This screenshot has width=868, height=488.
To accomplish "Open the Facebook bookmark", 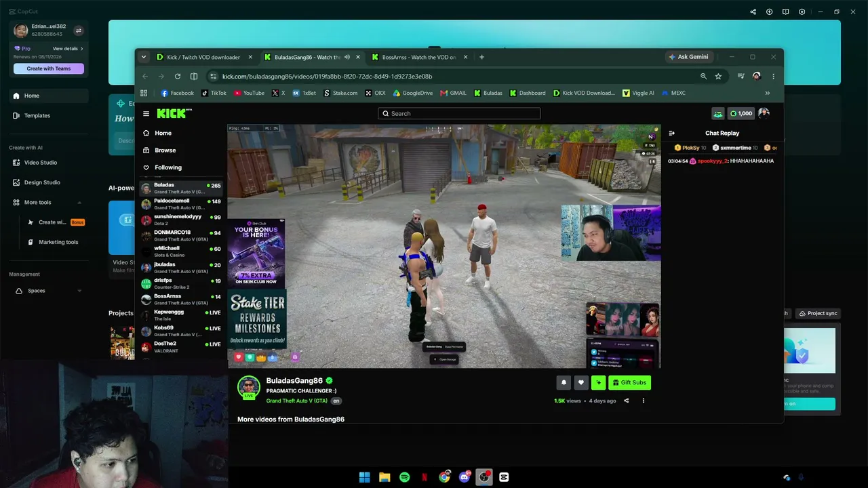I will 177,93.
